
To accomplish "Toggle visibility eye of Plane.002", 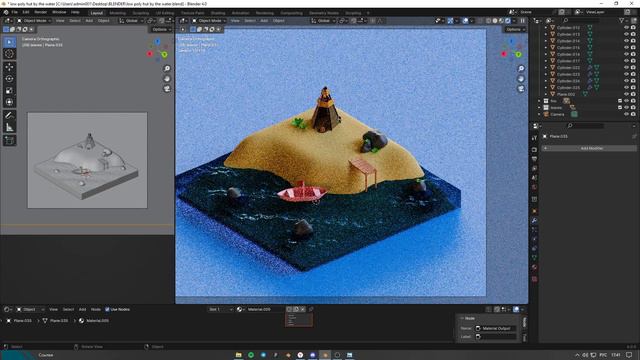I will [627, 94].
